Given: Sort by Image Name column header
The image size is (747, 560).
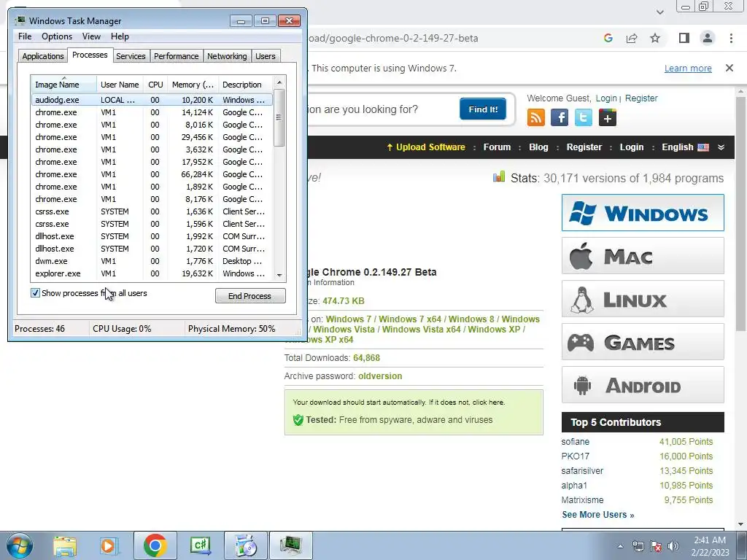Looking at the screenshot, I should tap(64, 85).
